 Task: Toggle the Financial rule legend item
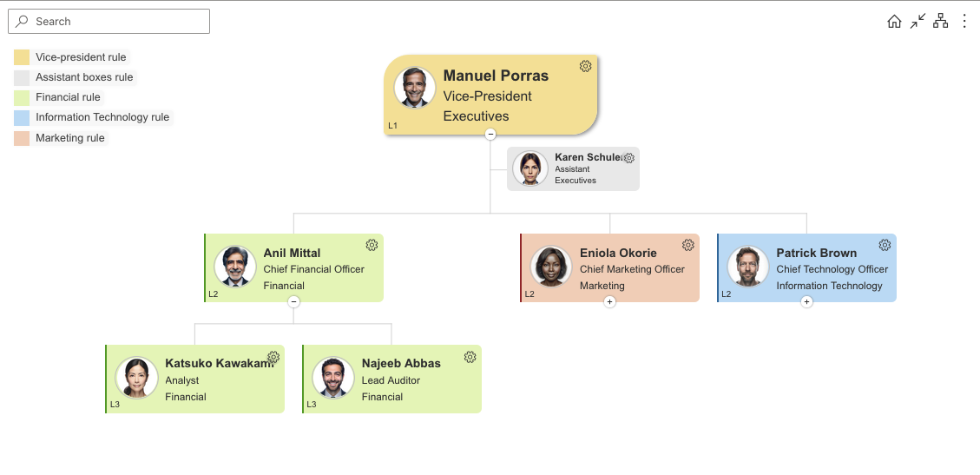coord(68,97)
